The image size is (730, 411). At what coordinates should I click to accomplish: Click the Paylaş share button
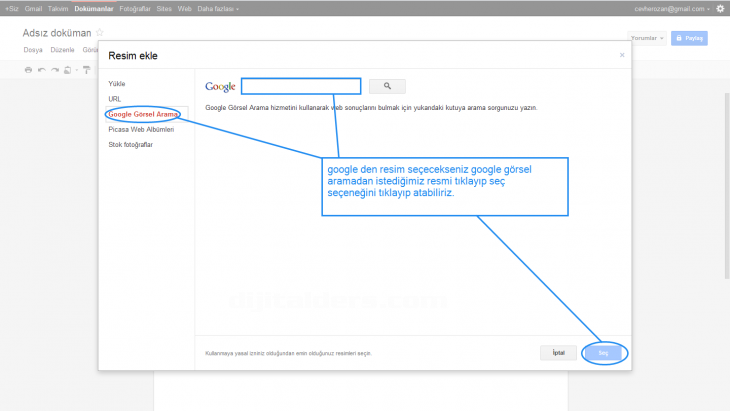click(x=691, y=38)
